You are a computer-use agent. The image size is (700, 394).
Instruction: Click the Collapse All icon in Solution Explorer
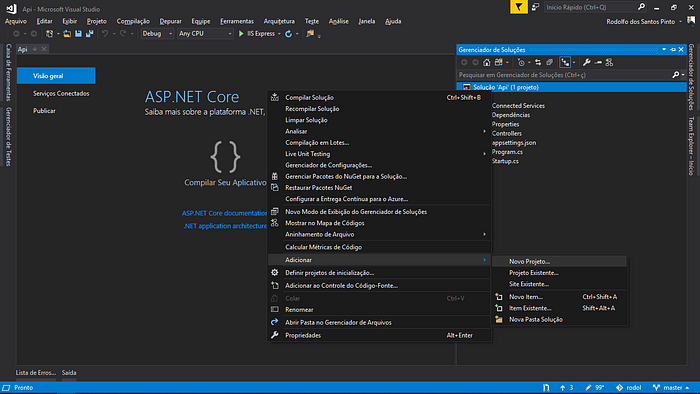(x=550, y=62)
